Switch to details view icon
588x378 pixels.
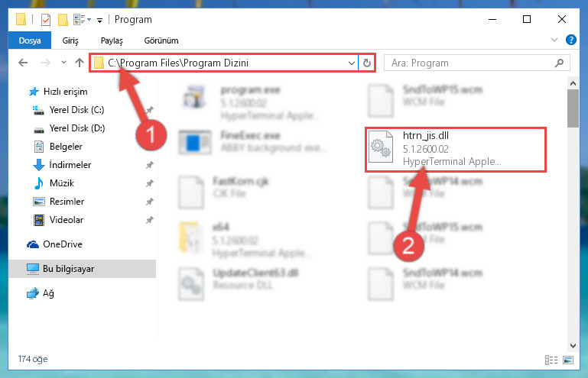click(x=551, y=360)
